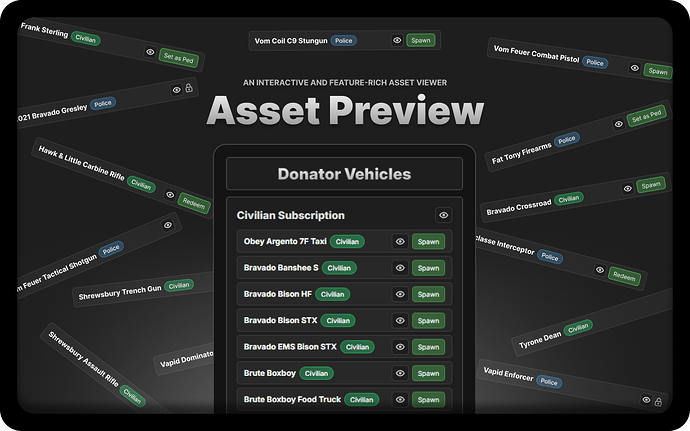690x431 pixels.
Task: Click lock icon on Bravado Gresley row
Action: pos(189,88)
